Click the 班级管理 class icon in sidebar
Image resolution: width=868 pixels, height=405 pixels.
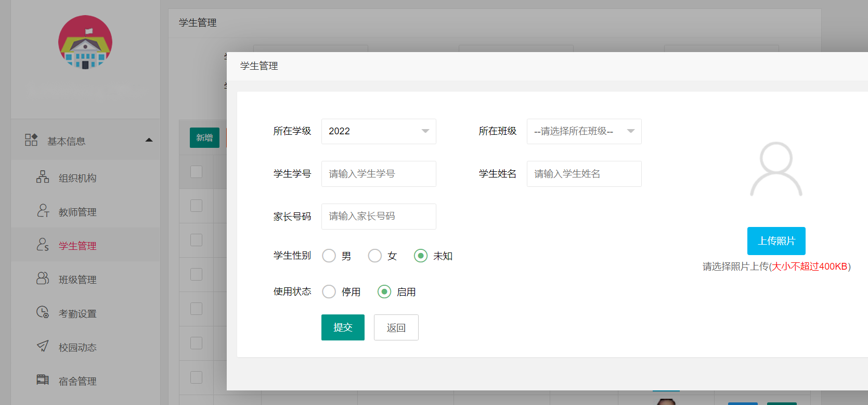click(43, 279)
